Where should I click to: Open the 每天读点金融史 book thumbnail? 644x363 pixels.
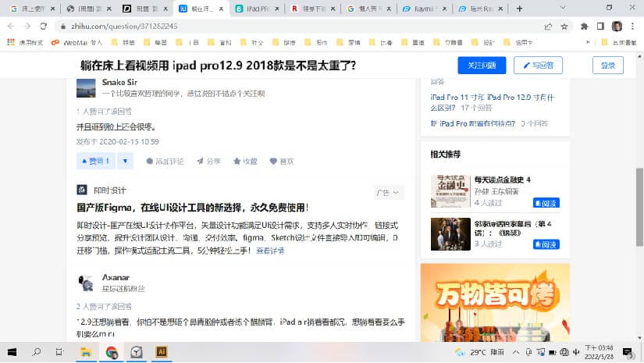point(449,191)
